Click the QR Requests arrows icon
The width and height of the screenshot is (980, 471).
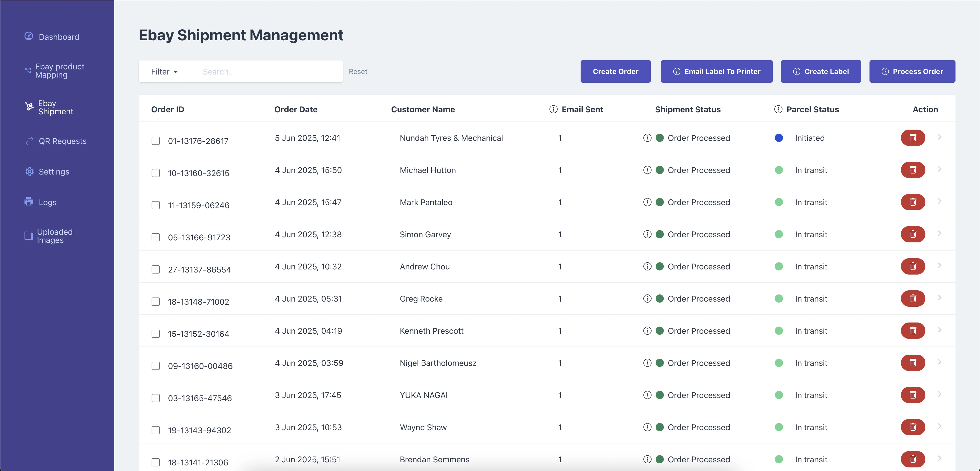click(29, 141)
